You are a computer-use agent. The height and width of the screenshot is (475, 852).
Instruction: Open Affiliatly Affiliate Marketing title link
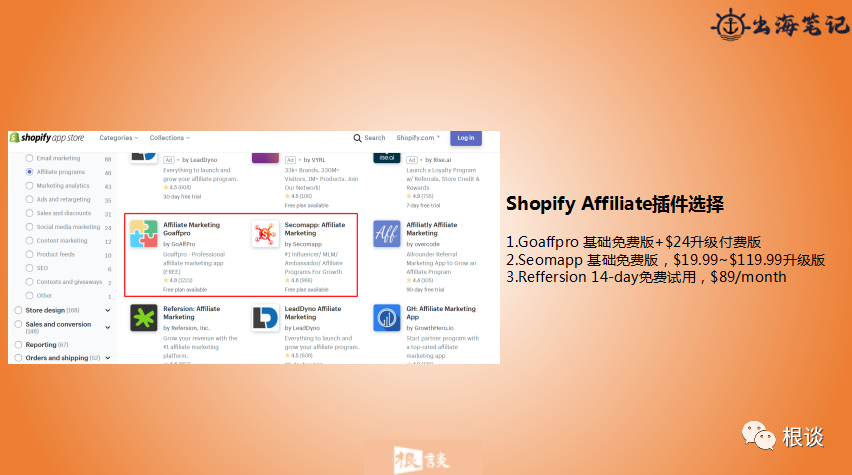(431, 229)
